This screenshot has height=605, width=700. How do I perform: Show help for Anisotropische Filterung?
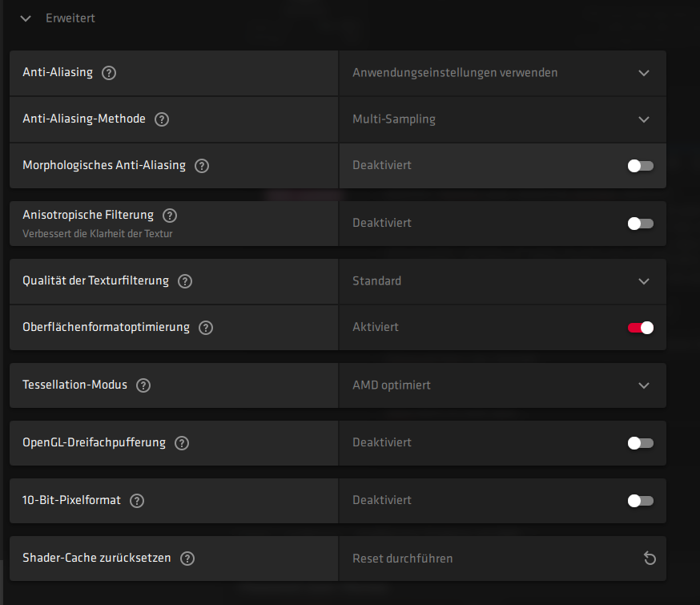[170, 216]
